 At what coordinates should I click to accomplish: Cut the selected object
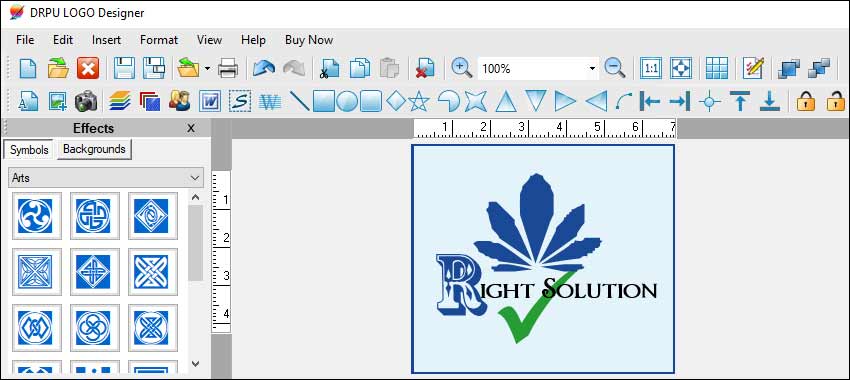tap(329, 69)
